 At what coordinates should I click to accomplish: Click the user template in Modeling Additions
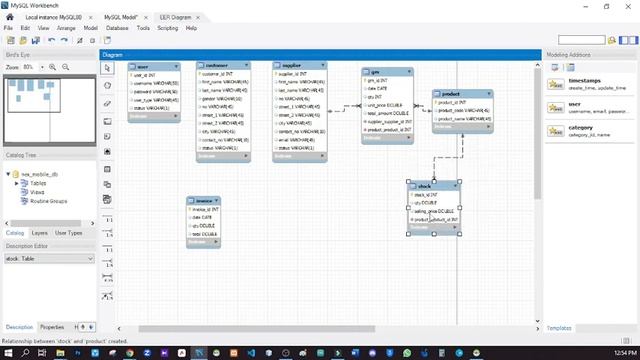pos(590,108)
